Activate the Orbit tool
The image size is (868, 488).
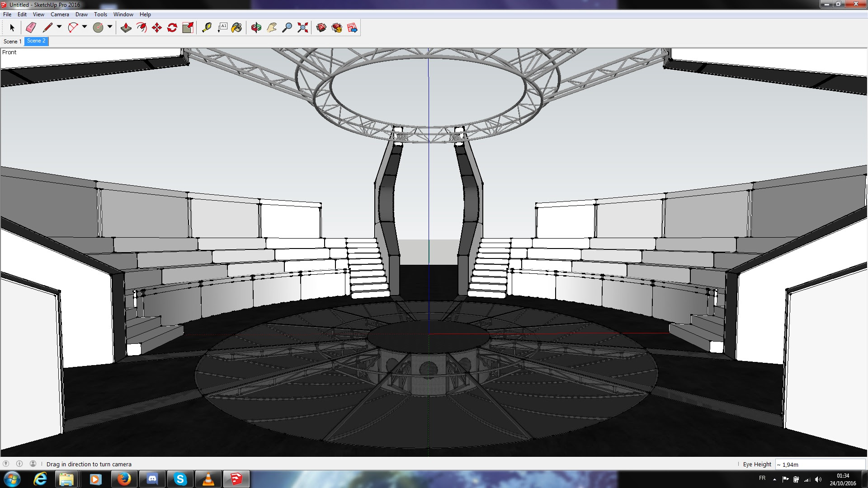pos(255,27)
